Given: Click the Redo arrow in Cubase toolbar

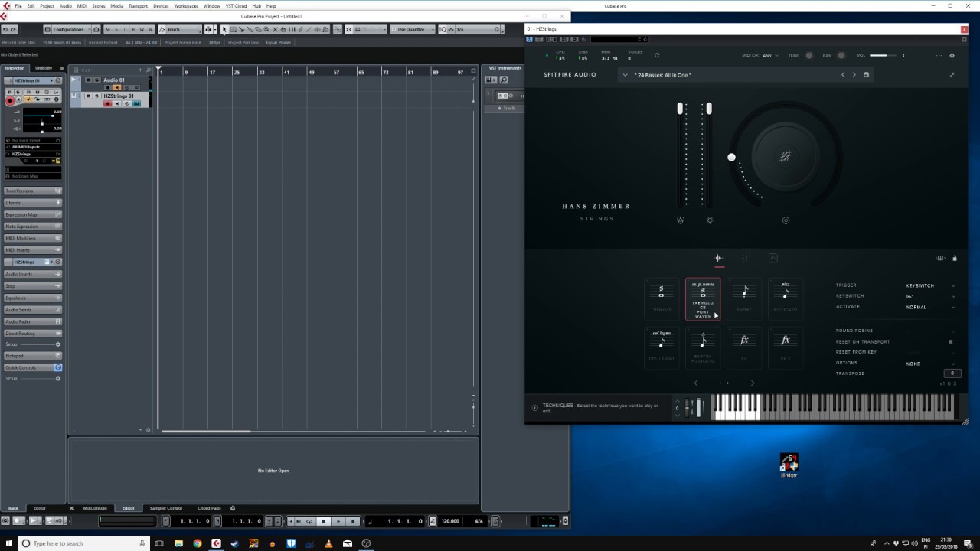Looking at the screenshot, I should click(x=13, y=30).
